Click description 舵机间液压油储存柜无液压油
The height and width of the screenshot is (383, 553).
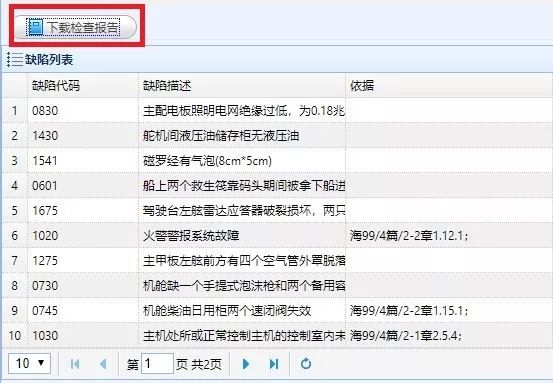[x=221, y=136]
